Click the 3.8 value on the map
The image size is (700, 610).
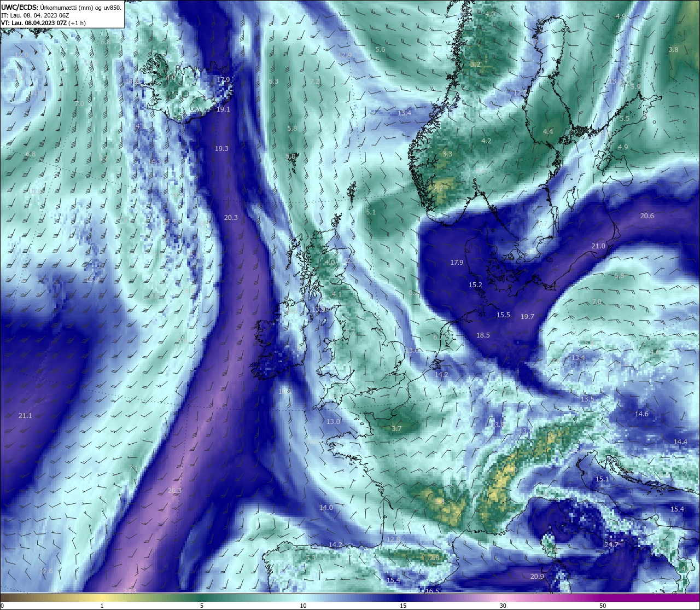pyautogui.click(x=673, y=50)
